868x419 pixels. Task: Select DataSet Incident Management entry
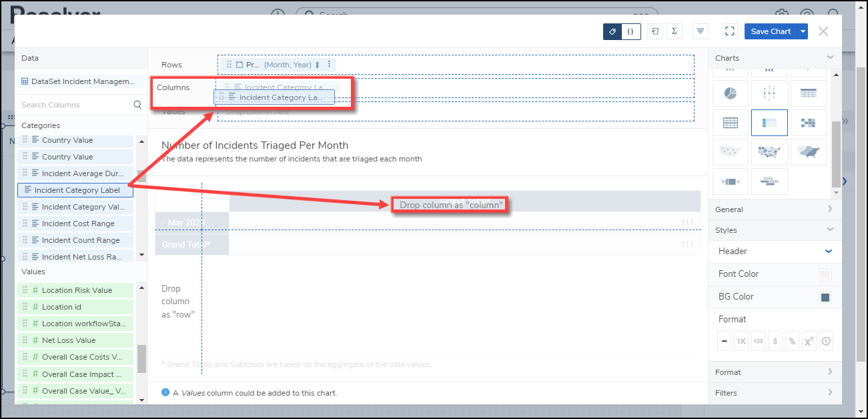pyautogui.click(x=80, y=81)
